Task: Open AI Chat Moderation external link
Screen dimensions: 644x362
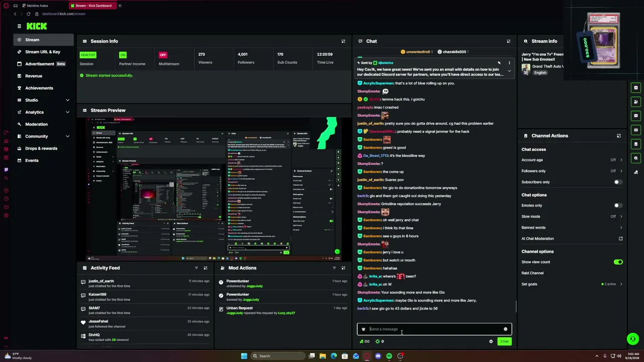Action: 621,239
